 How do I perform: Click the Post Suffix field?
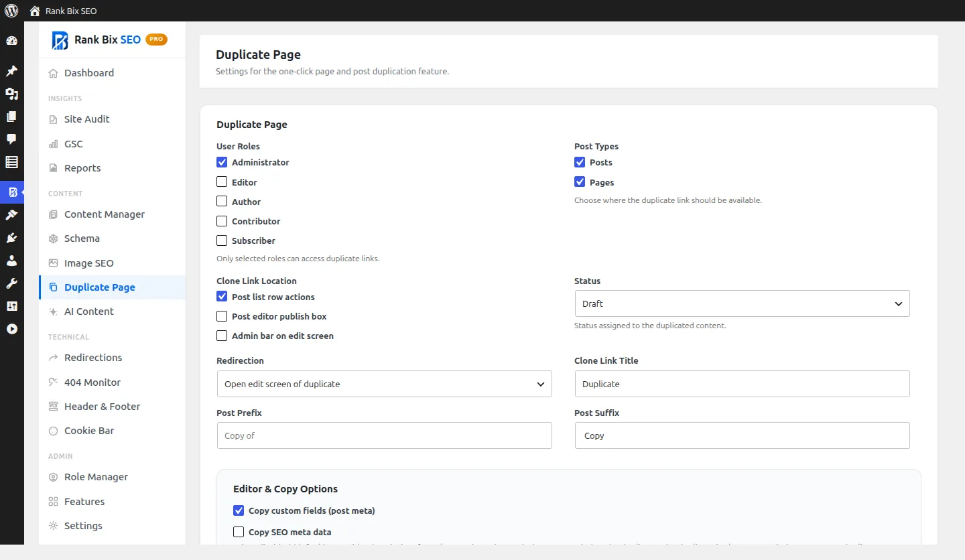[742, 435]
